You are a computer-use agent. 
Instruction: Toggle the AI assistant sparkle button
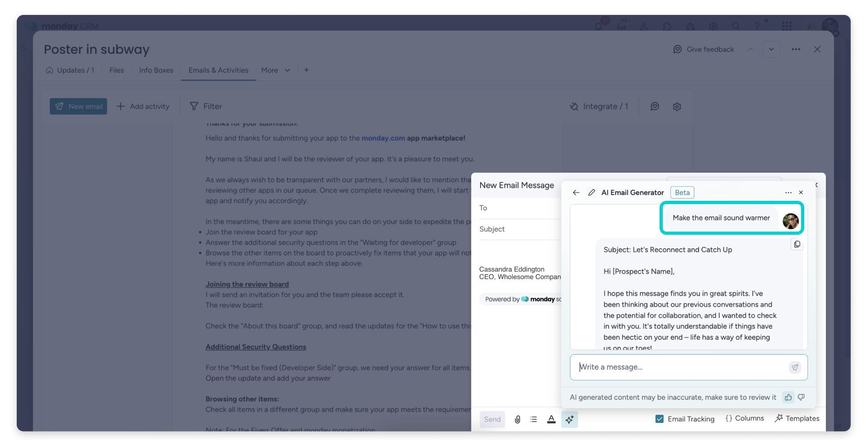(x=570, y=419)
